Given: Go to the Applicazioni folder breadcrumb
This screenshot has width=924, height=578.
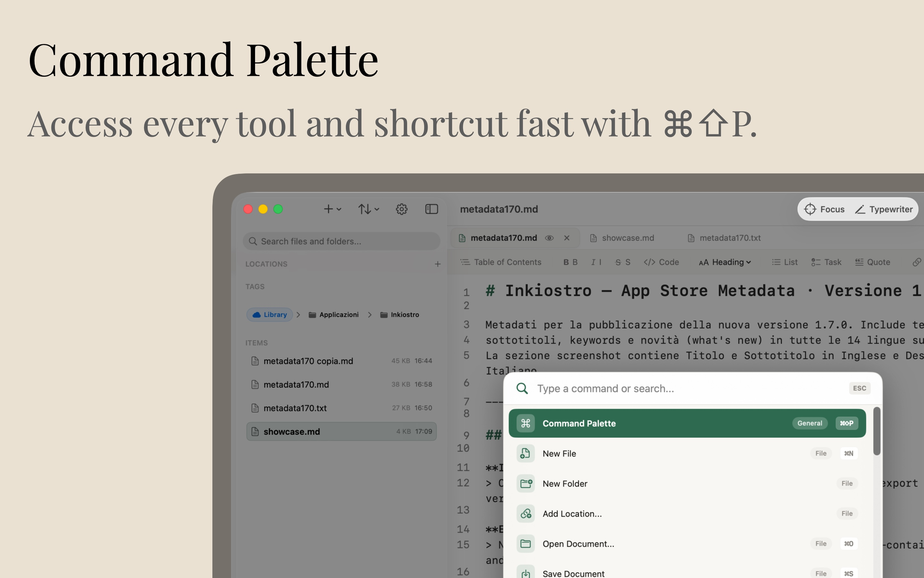Looking at the screenshot, I should (334, 315).
